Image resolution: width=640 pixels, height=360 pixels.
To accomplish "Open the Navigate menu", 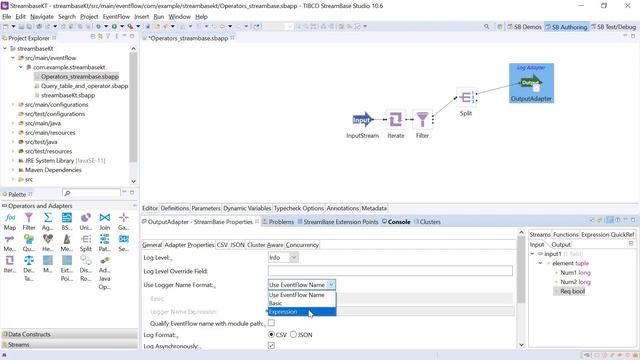I will click(42, 17).
